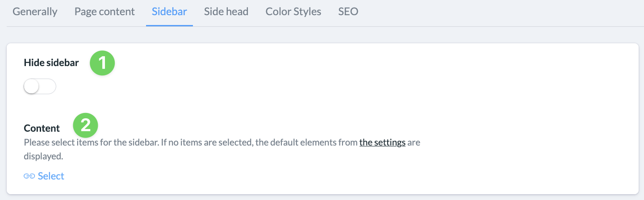Click Select to choose sidebar items
The width and height of the screenshot is (644, 200).
point(51,176)
